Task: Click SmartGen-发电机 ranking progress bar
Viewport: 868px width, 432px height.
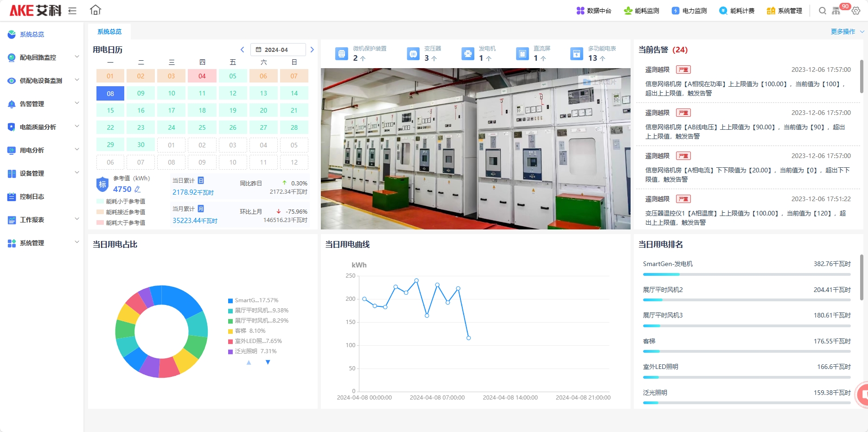Action: click(x=747, y=274)
